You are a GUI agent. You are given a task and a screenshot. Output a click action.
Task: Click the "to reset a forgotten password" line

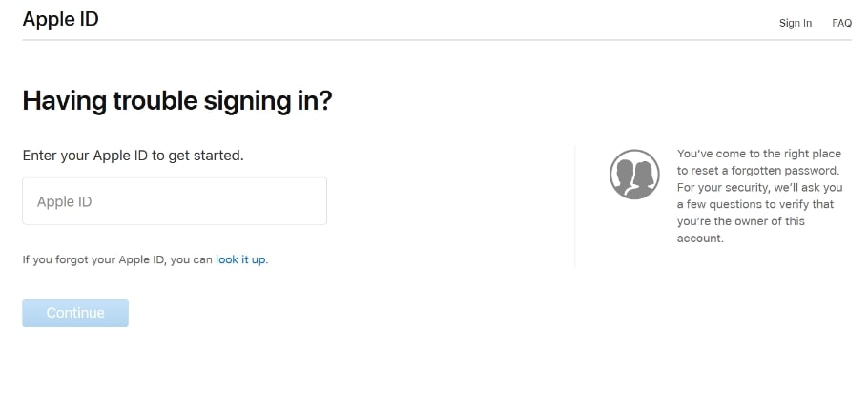coord(759,171)
